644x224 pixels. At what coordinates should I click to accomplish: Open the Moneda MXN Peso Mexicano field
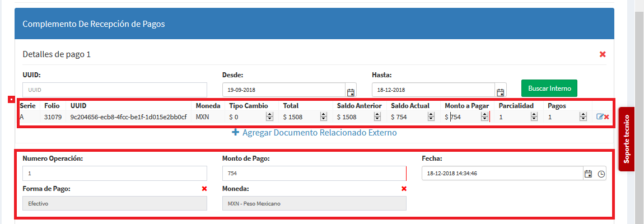point(314,203)
